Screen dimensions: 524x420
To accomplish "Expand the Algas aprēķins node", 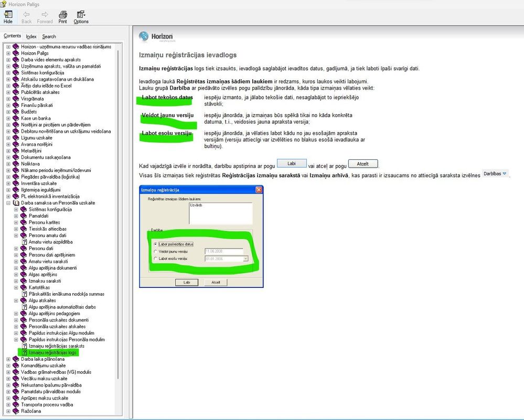I will 16,274.
